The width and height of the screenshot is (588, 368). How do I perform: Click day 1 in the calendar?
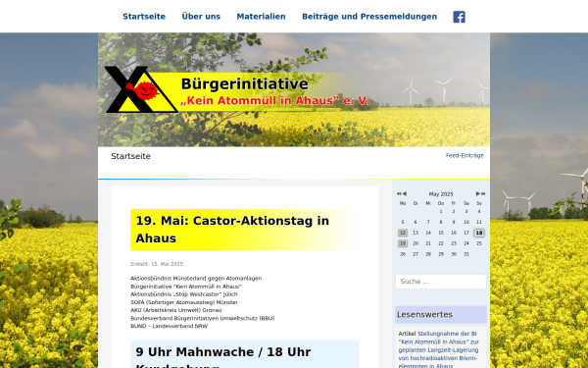(441, 211)
